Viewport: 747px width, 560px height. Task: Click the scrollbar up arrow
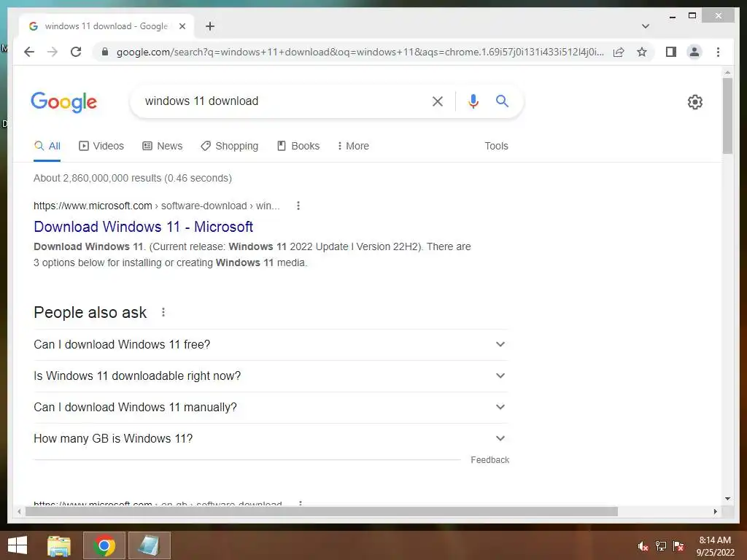tap(727, 72)
